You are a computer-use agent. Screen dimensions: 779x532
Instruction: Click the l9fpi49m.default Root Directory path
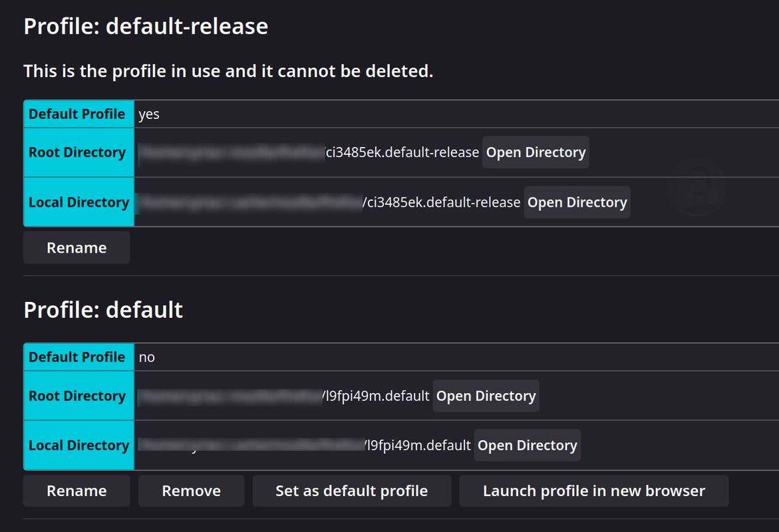pyautogui.click(x=283, y=396)
